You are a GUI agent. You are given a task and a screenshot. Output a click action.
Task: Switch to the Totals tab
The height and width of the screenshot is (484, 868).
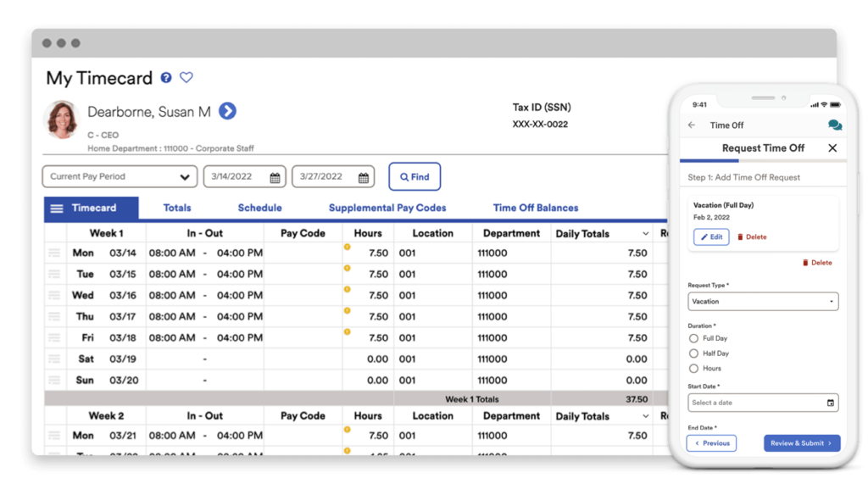[177, 209]
